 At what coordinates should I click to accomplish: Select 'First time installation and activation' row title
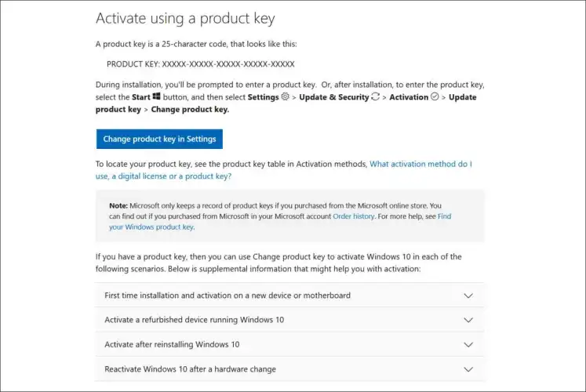227,296
